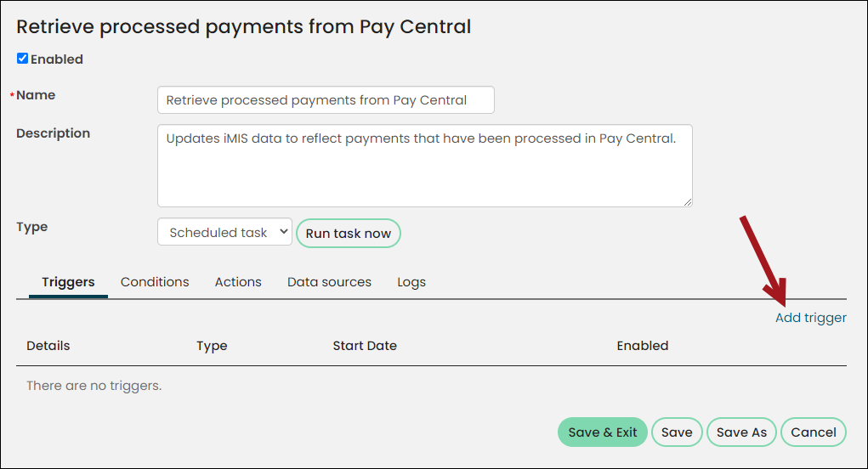Viewport: 868px width, 469px height.
Task: Click the Save button
Action: click(677, 432)
